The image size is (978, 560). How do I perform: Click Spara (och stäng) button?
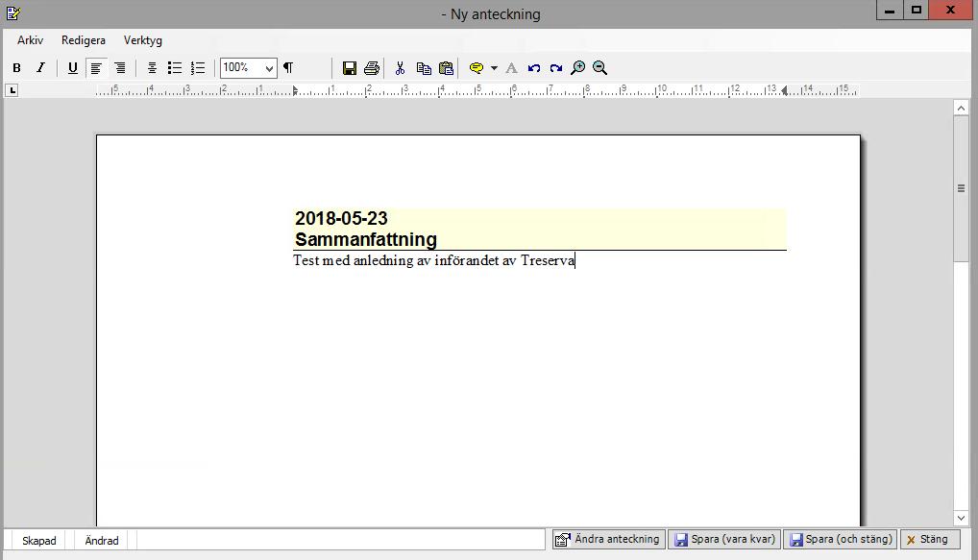click(841, 540)
